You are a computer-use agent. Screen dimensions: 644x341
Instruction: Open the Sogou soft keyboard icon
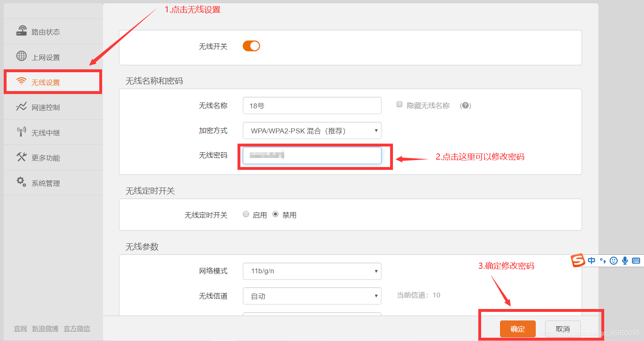click(x=636, y=261)
